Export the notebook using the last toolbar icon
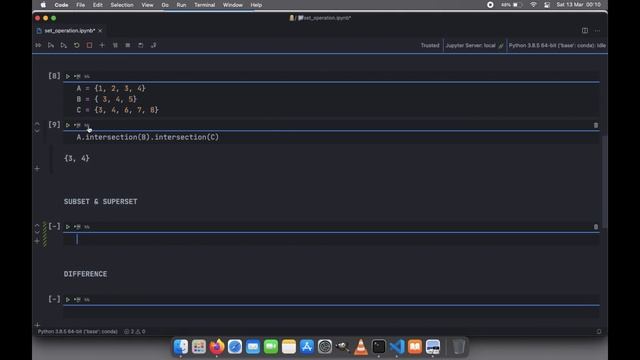640x360 pixels. pyautogui.click(x=153, y=45)
